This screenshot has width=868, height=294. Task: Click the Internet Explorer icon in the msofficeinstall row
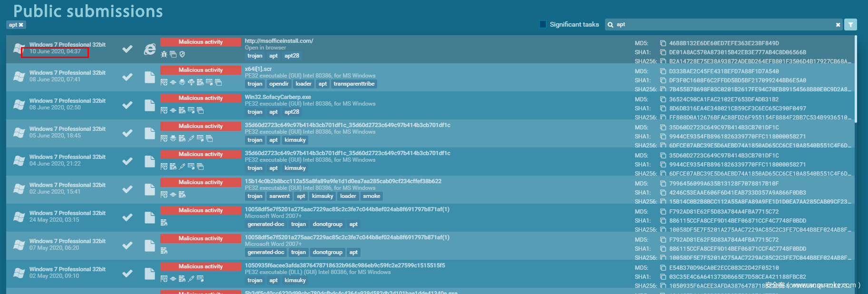(x=150, y=49)
